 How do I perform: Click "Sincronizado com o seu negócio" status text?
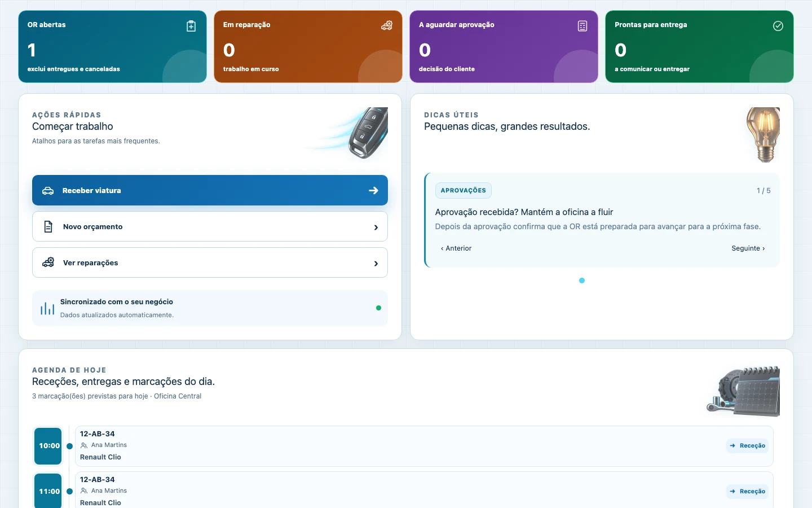tap(117, 302)
